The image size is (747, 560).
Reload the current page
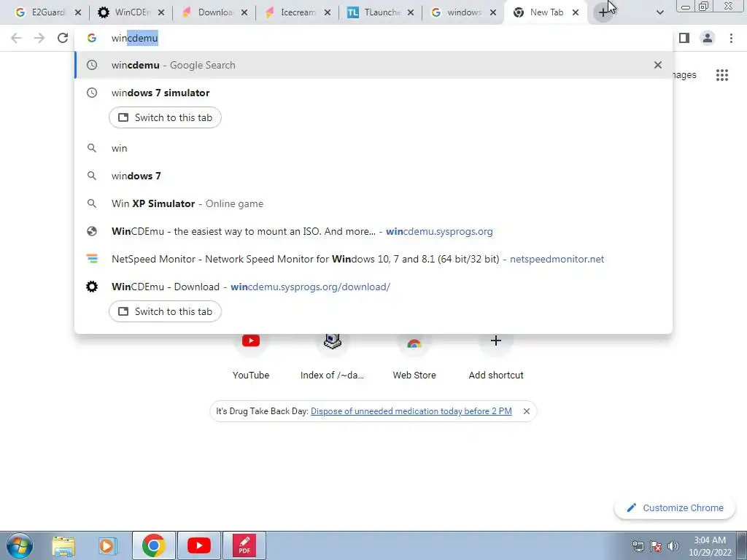(63, 38)
